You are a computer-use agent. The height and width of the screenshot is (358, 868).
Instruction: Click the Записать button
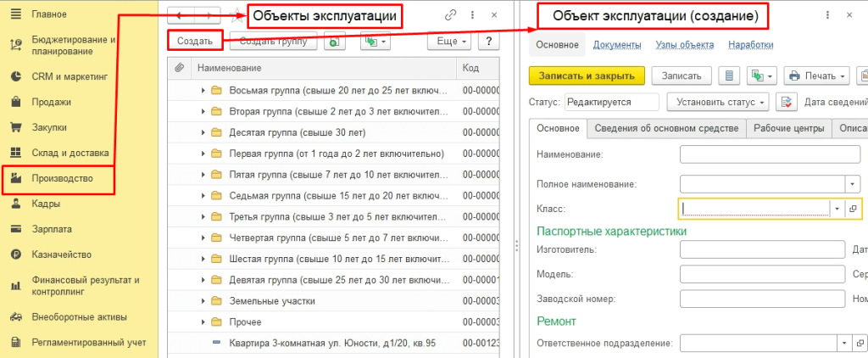tap(682, 76)
